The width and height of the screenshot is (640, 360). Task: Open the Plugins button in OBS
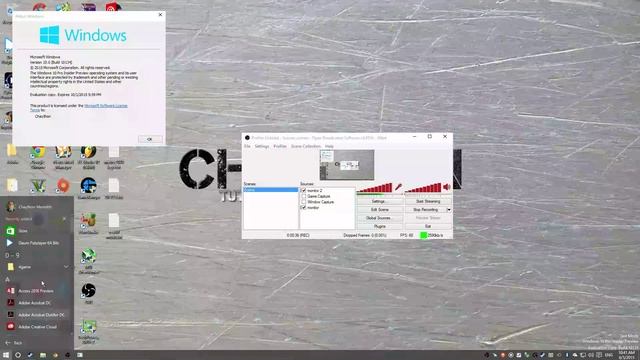379,226
